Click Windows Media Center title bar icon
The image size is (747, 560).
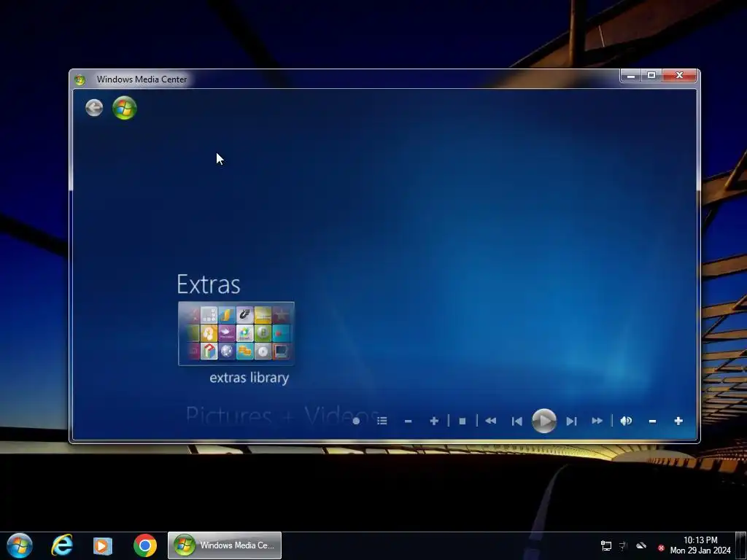point(80,79)
